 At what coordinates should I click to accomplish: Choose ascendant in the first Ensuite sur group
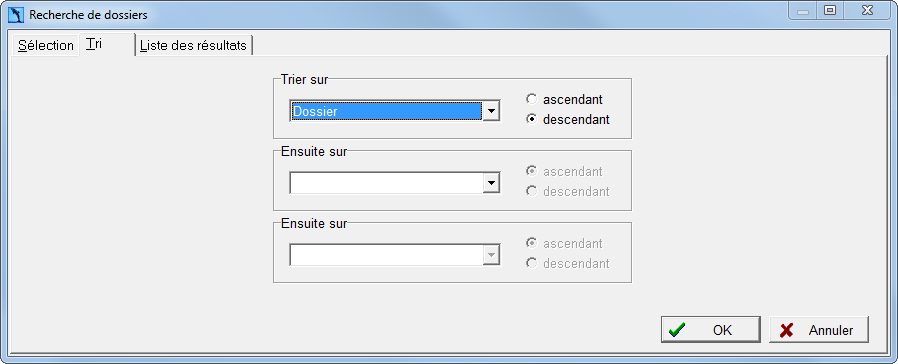point(564,172)
